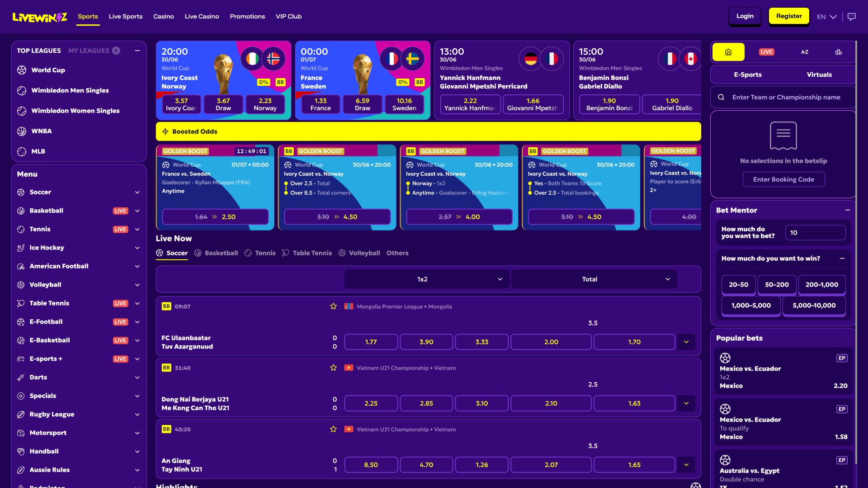Screen dimensions: 868x488
Task: Expand the Tennis menu chevron
Action: click(137, 229)
